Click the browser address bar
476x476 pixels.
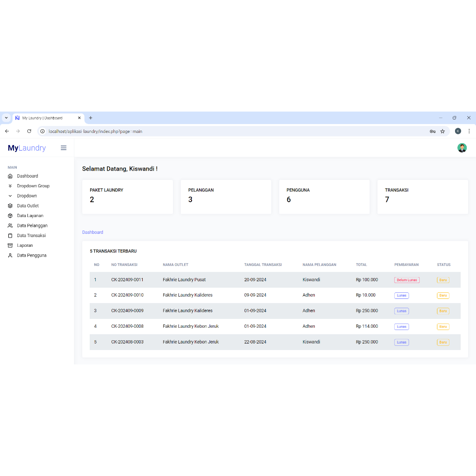[232, 132]
